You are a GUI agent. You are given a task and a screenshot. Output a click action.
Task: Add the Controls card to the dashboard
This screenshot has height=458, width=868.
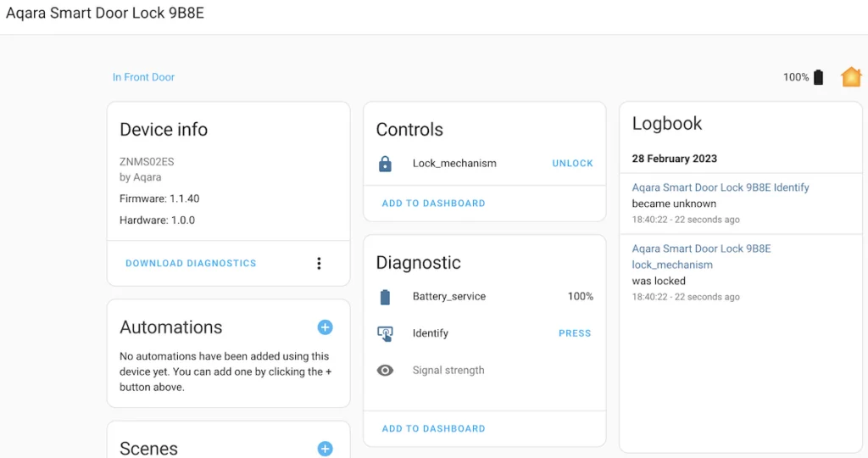point(433,204)
